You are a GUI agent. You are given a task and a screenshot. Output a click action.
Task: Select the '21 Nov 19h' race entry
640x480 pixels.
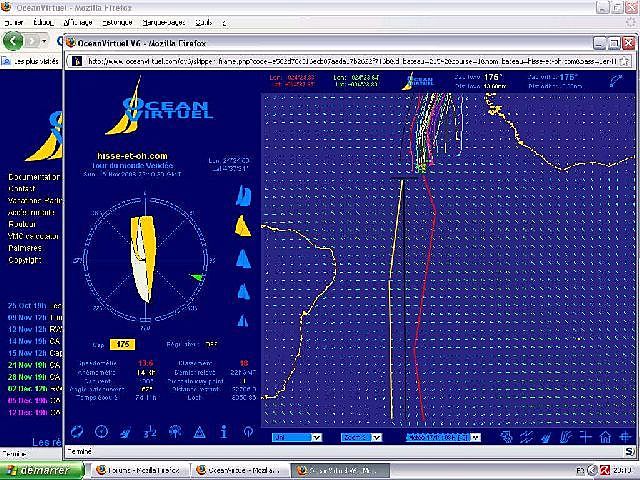point(34,364)
